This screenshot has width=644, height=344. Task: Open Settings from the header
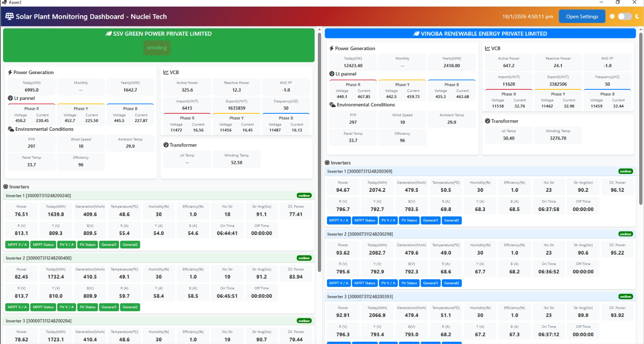tap(582, 17)
